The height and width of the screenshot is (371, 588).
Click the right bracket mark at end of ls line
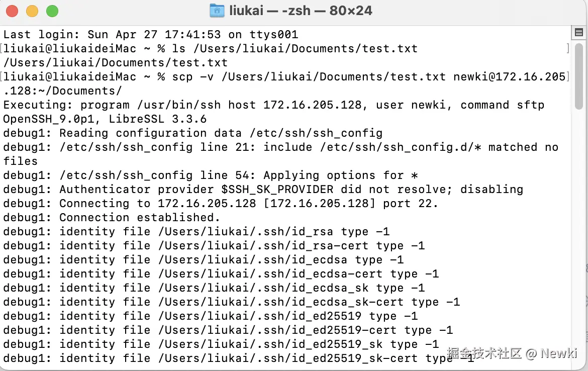coord(568,48)
